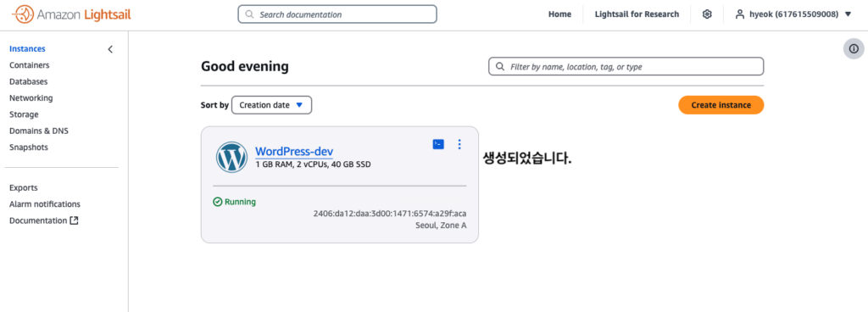Open the three-dot menu on WordPress-dev
Image resolution: width=868 pixels, height=312 pixels.
click(x=459, y=144)
